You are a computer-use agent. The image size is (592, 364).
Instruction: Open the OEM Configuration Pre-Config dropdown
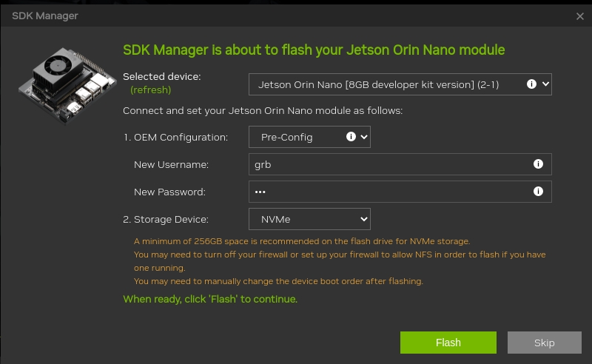point(309,137)
